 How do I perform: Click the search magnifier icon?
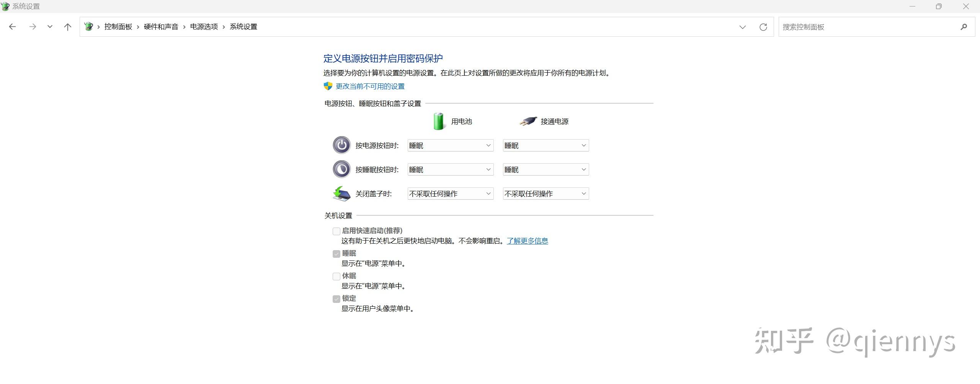964,27
